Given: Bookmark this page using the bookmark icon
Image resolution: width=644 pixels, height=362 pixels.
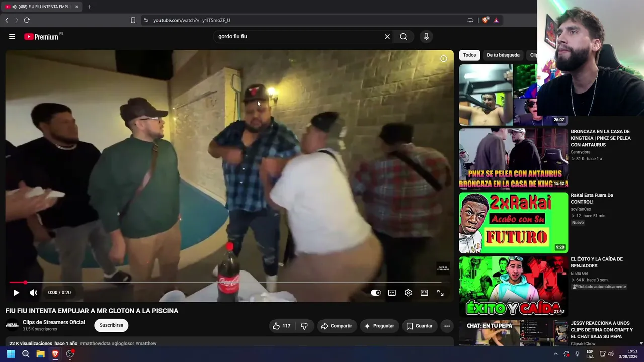Looking at the screenshot, I should pyautogui.click(x=133, y=20).
